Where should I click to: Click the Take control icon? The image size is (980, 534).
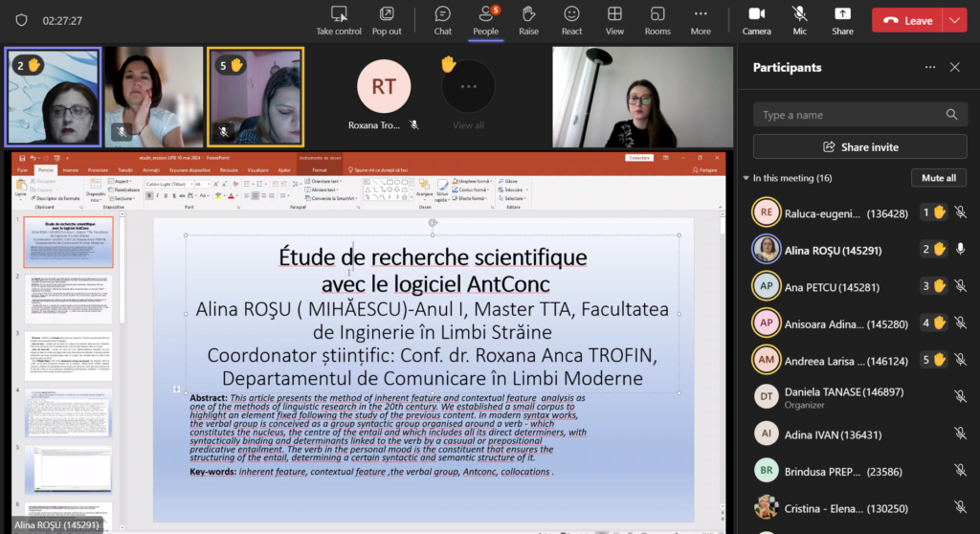pos(339,20)
